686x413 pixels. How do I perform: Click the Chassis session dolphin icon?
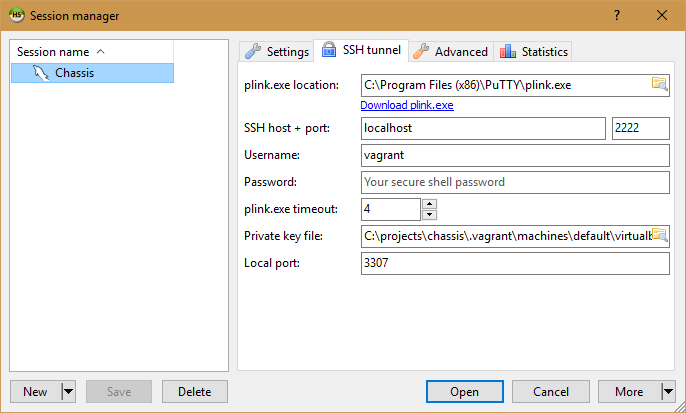click(41, 73)
